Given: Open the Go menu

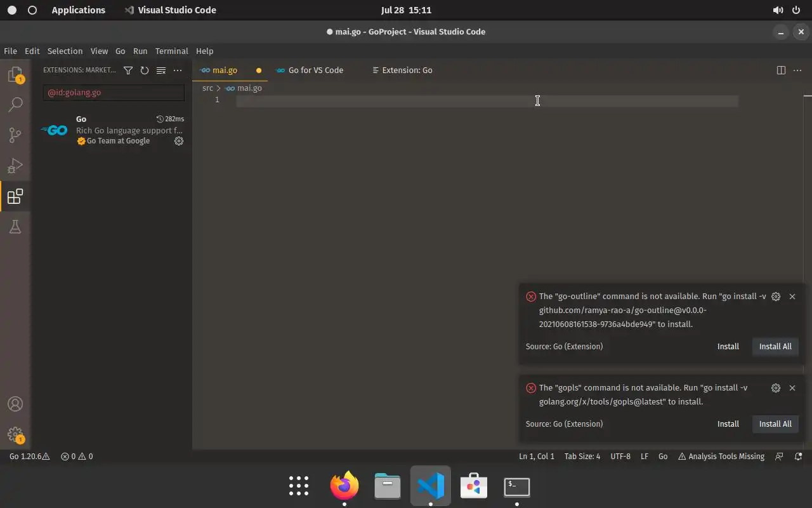Looking at the screenshot, I should pos(121,51).
